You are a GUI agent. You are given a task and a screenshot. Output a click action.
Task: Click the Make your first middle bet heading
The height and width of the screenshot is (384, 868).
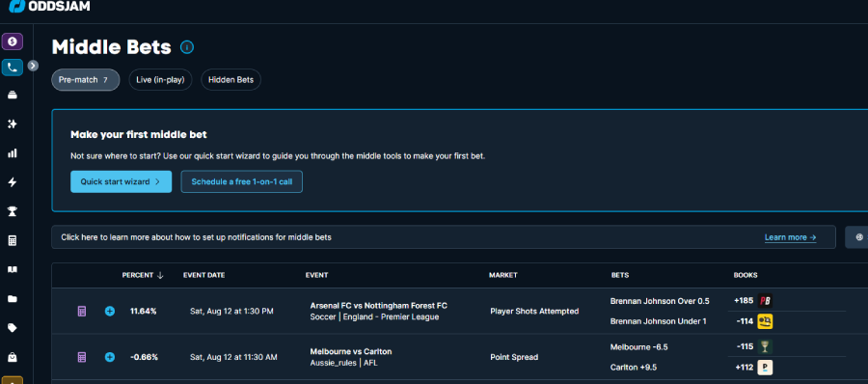(x=138, y=135)
